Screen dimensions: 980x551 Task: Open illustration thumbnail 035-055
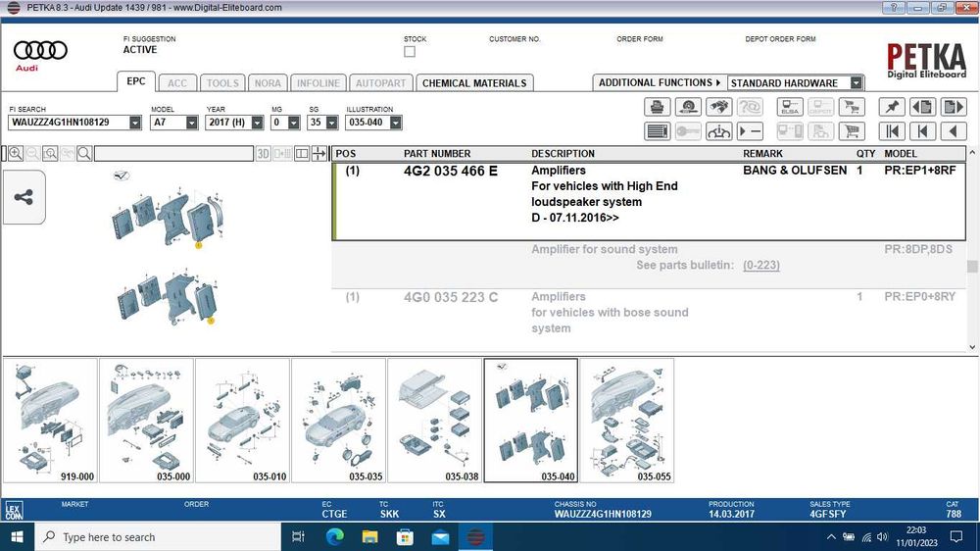[x=627, y=421]
